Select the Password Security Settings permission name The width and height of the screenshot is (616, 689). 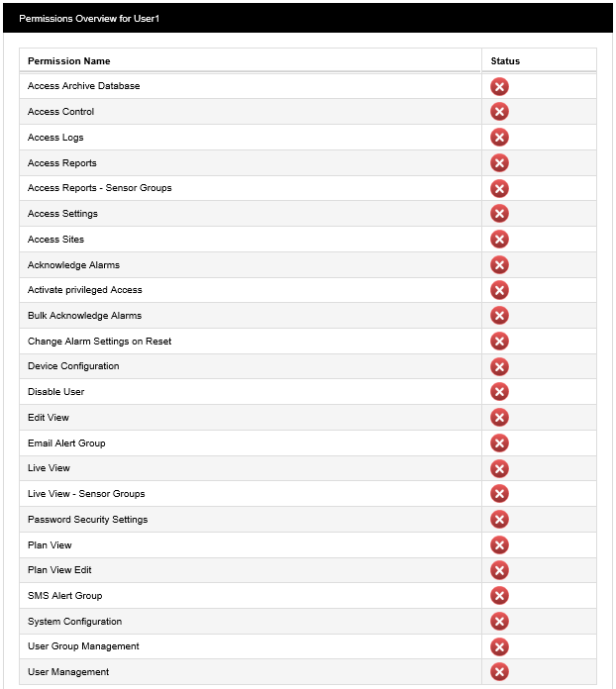[88, 520]
